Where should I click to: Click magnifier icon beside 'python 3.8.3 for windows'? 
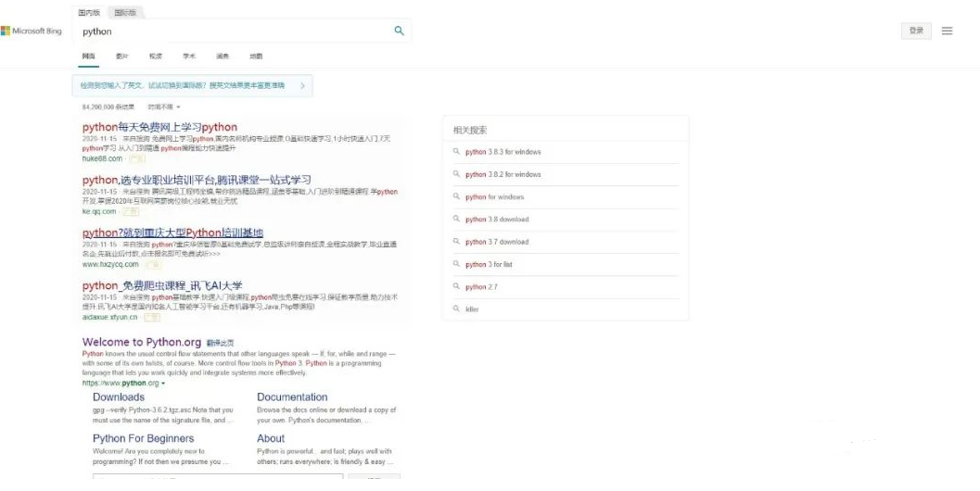coord(456,152)
